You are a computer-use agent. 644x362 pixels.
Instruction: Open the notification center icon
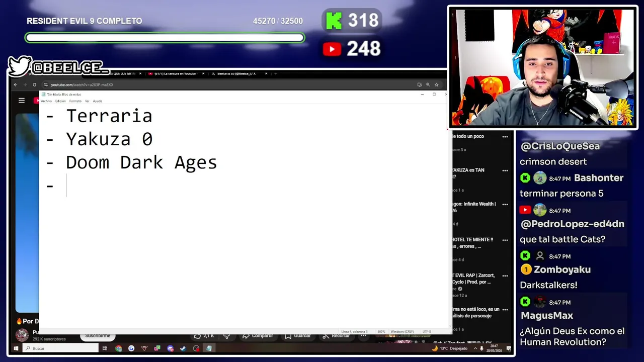coord(508,348)
